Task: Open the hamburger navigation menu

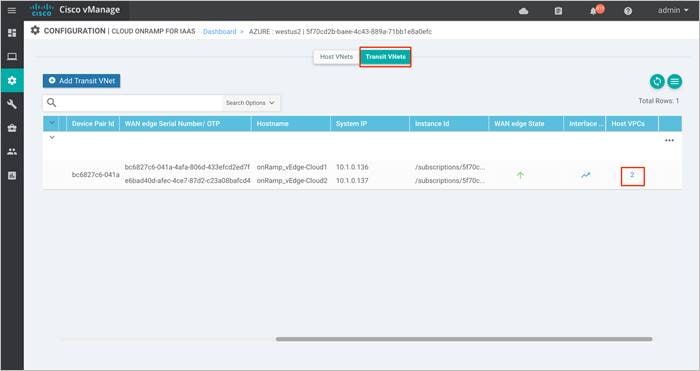Action: click(12, 10)
